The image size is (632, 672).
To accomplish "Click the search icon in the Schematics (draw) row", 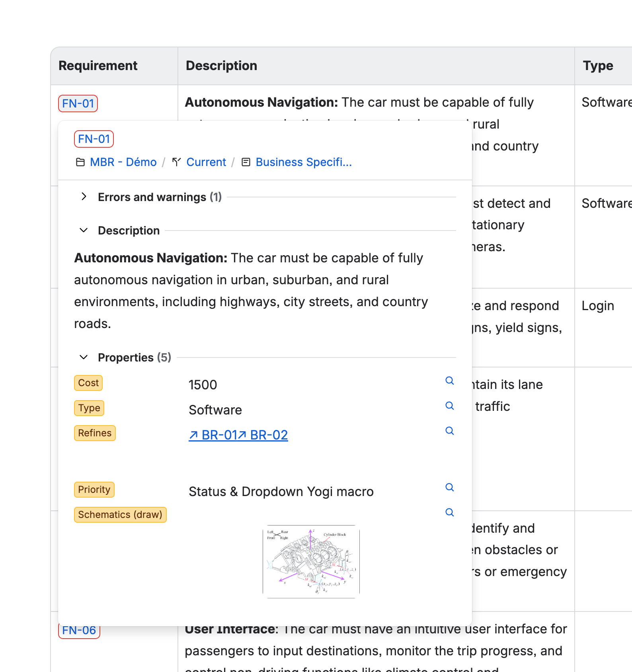I will [x=450, y=512].
